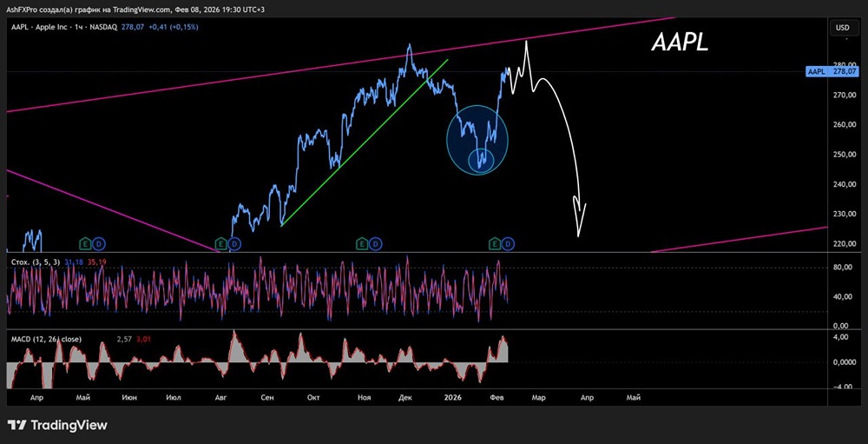Image resolution: width=868 pixels, height=444 pixels.
Task: Click the D dividend marker between Апр and Июн
Action: (x=99, y=243)
